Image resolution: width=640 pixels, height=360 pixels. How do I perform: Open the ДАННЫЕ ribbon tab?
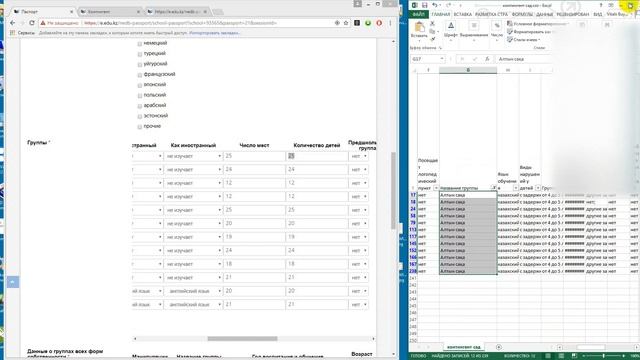pos(544,14)
